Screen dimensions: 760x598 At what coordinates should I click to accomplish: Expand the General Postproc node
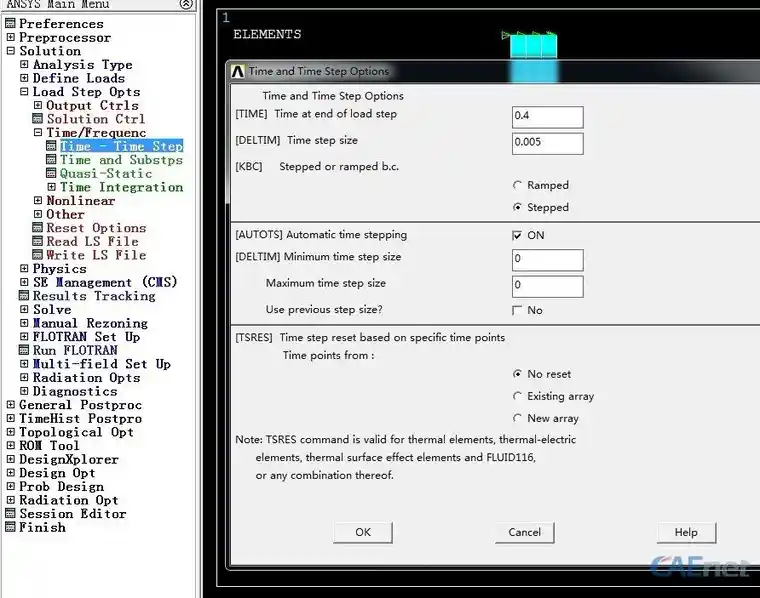(x=11, y=404)
